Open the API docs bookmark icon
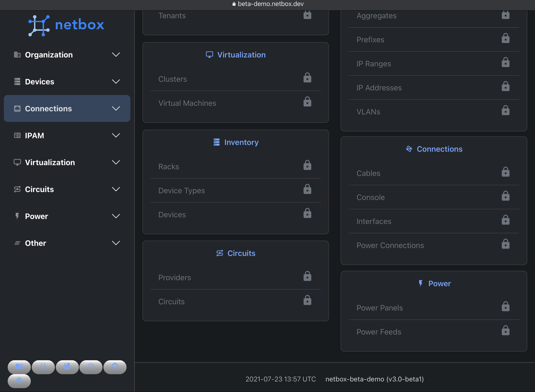Screen dimensions: 535x392 point(67,367)
